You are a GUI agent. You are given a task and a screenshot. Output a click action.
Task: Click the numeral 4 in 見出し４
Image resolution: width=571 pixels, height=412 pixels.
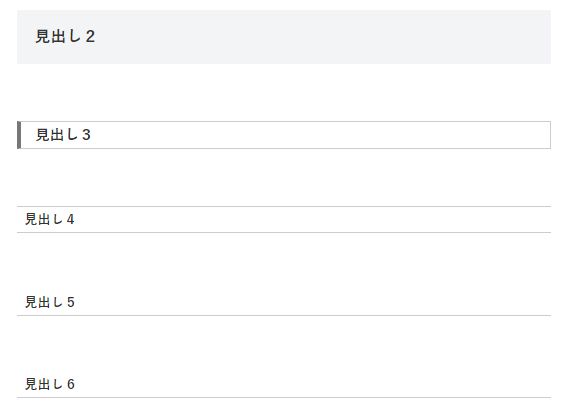[x=71, y=219]
